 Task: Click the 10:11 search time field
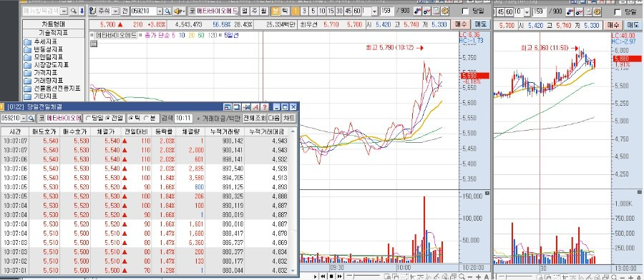pyautogui.click(x=182, y=118)
